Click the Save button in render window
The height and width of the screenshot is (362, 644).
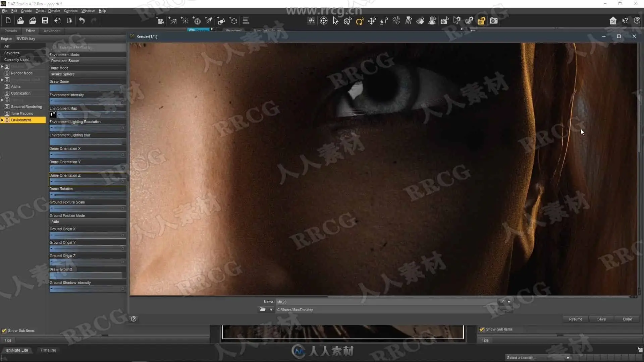click(601, 319)
